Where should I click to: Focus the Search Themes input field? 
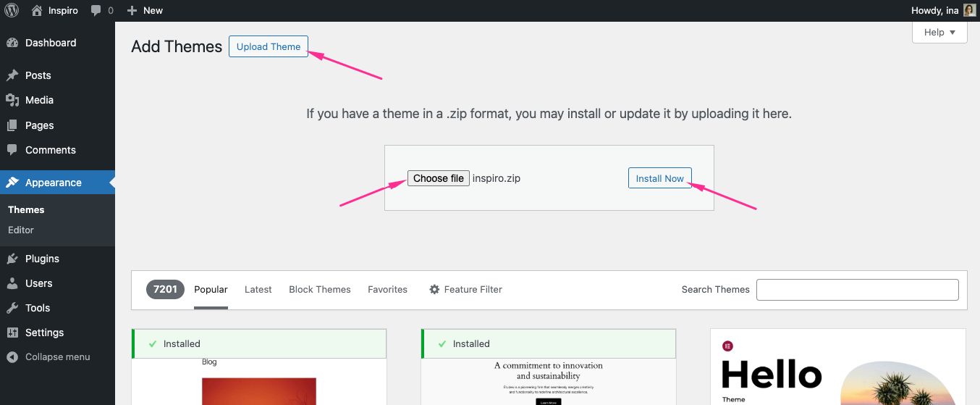point(857,290)
